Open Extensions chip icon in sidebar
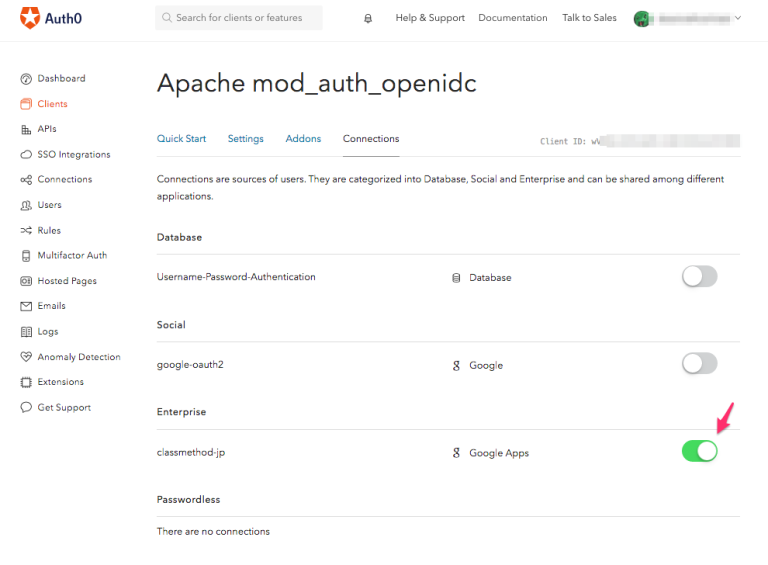Screen dimensions: 768x565 (26, 382)
